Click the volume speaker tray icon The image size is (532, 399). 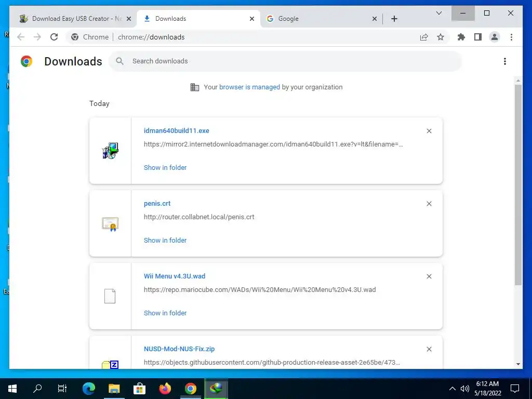click(x=465, y=389)
